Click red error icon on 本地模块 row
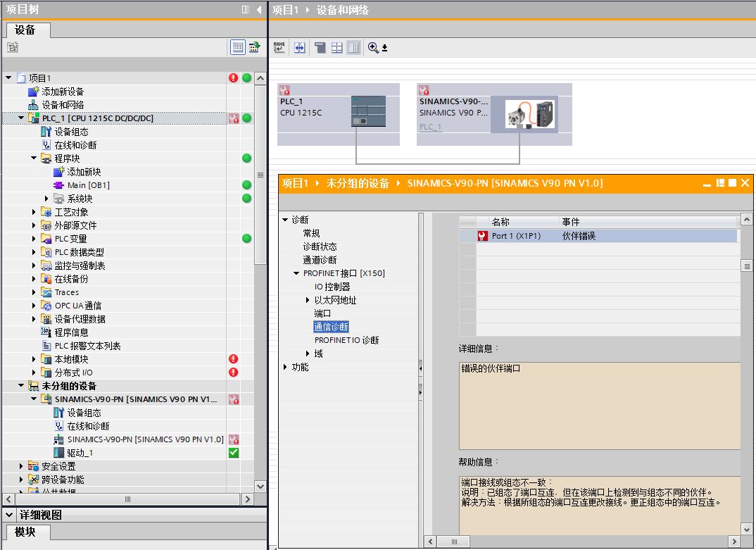Viewport: 756px width, 550px height. coord(234,359)
